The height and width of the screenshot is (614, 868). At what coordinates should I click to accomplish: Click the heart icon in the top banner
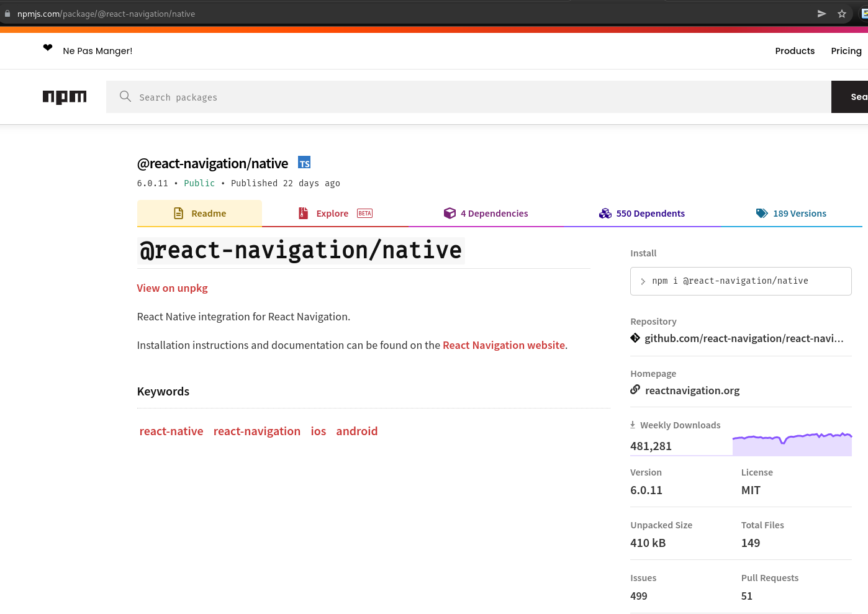point(48,47)
